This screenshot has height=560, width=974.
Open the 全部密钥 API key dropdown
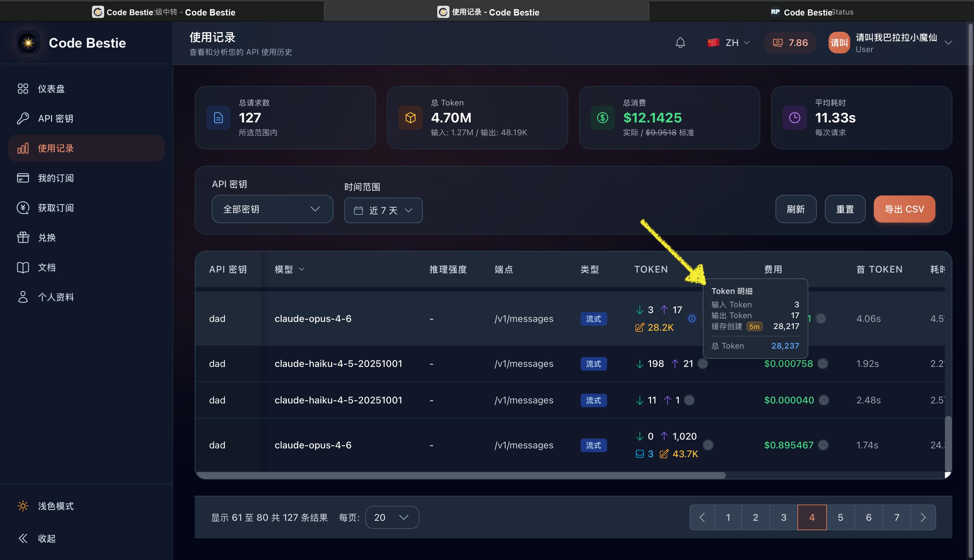pos(272,209)
